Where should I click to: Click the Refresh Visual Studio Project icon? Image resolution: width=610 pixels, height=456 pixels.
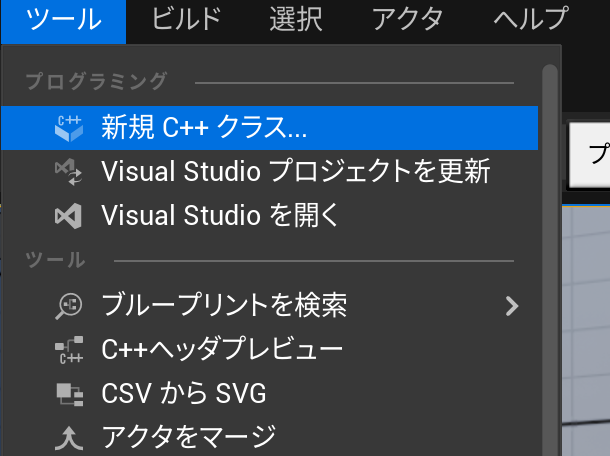68,172
